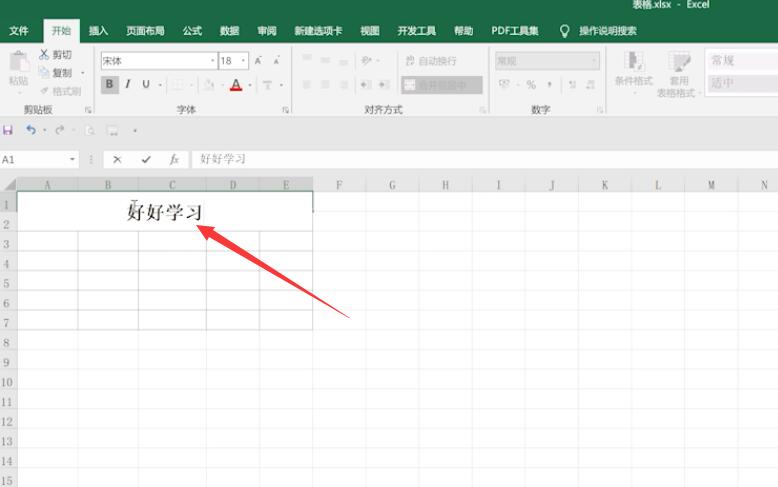
Task: Switch to the 数据 (Data) tab
Action: click(x=229, y=31)
